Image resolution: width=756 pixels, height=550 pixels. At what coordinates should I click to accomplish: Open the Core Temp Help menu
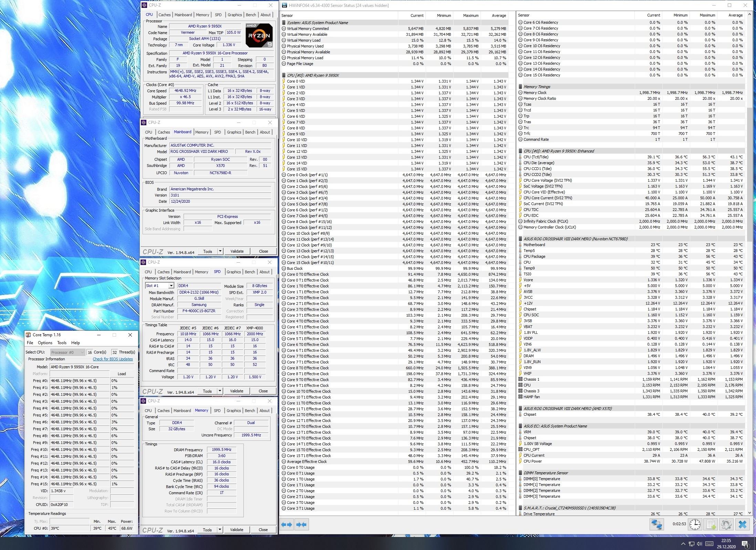[x=75, y=343]
